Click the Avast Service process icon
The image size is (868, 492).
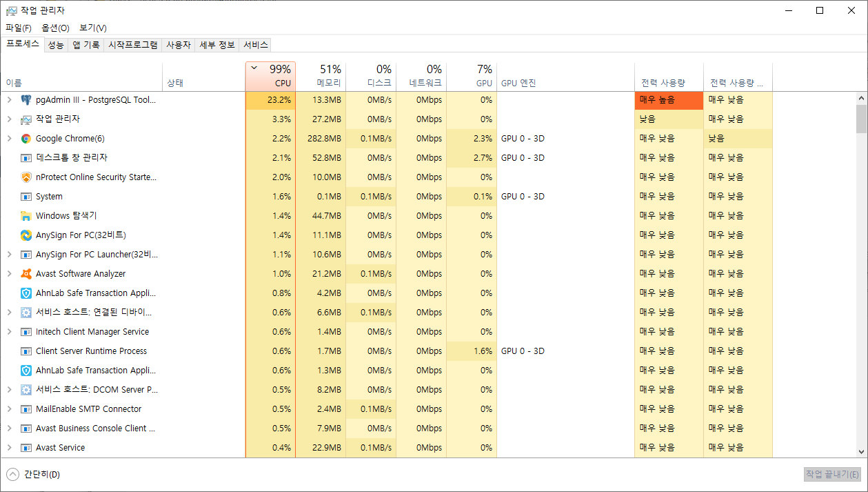coord(26,448)
